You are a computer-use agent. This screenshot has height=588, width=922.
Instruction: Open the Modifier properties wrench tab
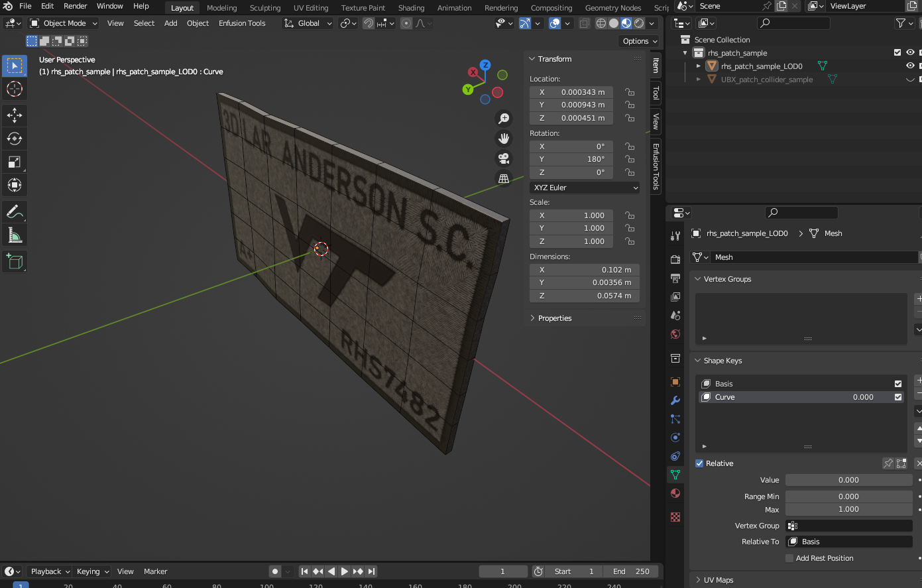[675, 400]
